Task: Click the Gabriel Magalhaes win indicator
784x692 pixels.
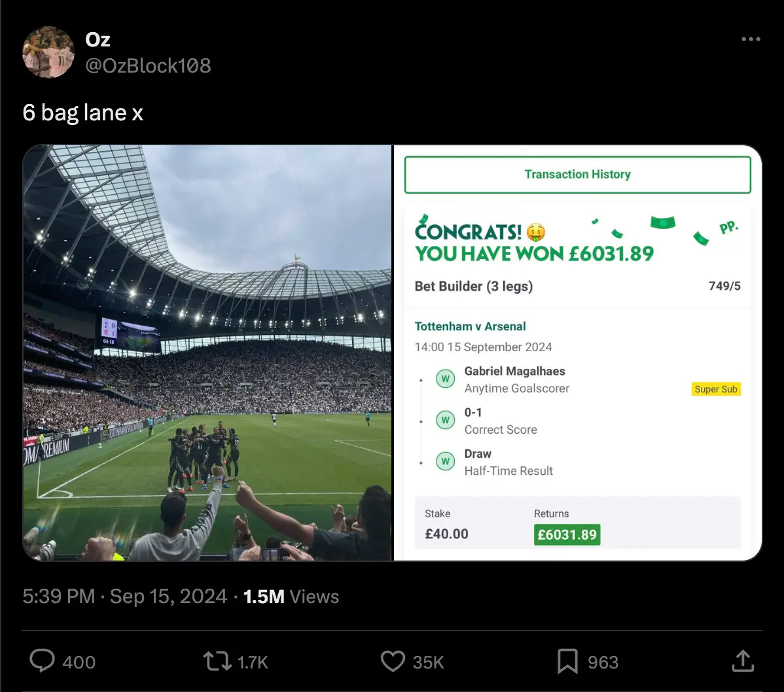Action: click(x=446, y=379)
